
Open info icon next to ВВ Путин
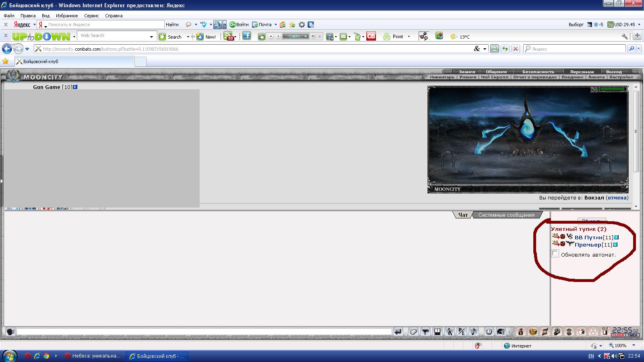[616, 237]
